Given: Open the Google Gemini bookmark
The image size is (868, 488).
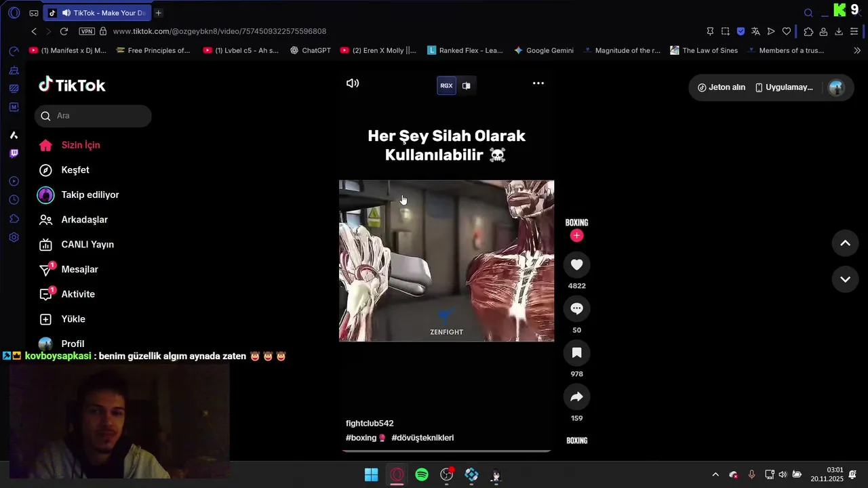Looking at the screenshot, I should pos(544,50).
